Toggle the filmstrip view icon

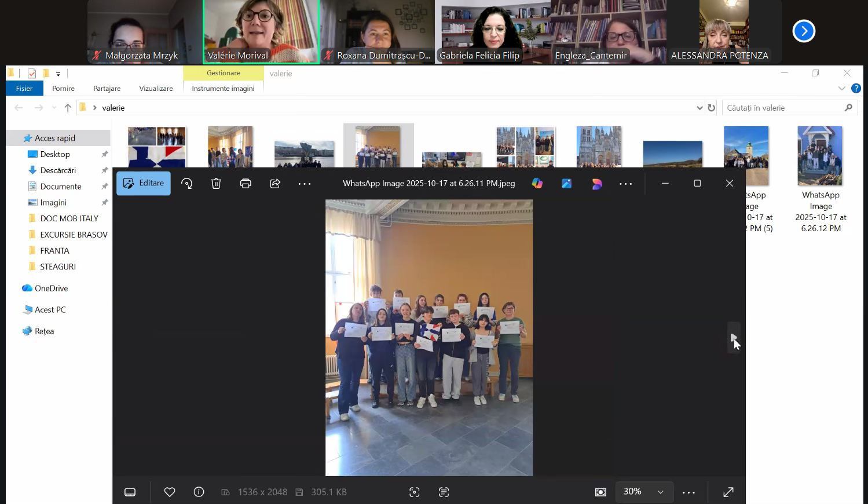pyautogui.click(x=130, y=492)
